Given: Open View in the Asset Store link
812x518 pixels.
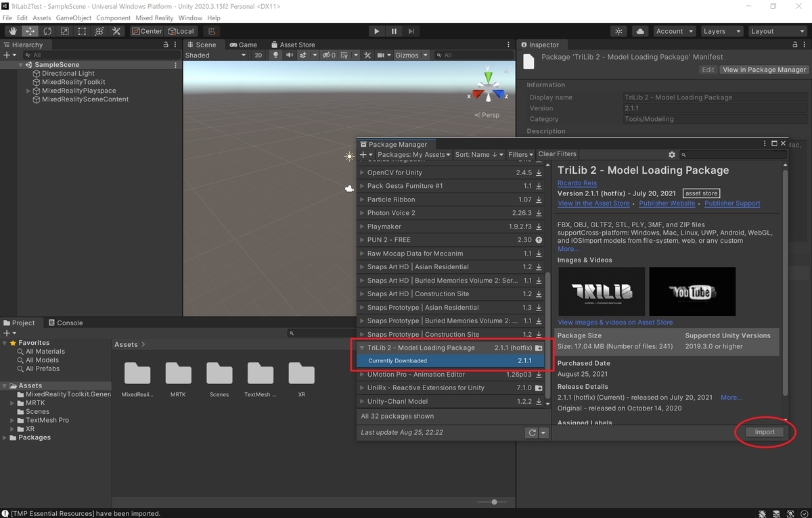Looking at the screenshot, I should click(x=593, y=204).
